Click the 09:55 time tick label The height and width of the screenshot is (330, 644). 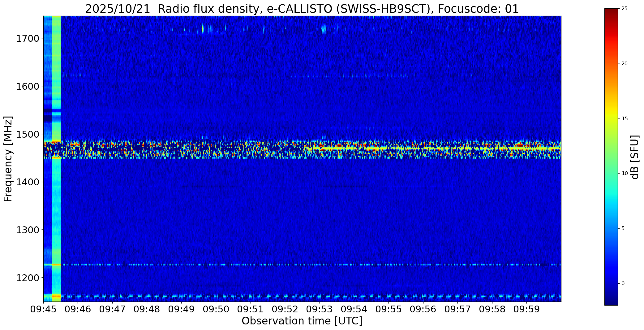[x=389, y=309]
